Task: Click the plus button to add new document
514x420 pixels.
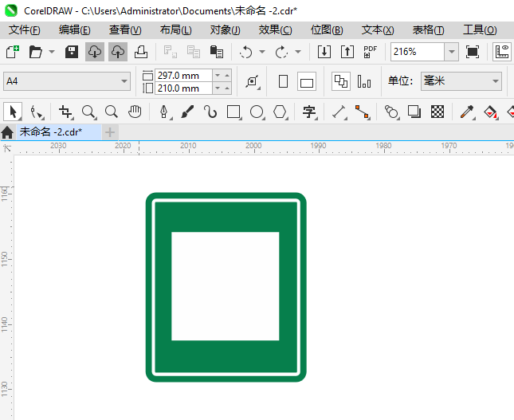Action: [110, 132]
